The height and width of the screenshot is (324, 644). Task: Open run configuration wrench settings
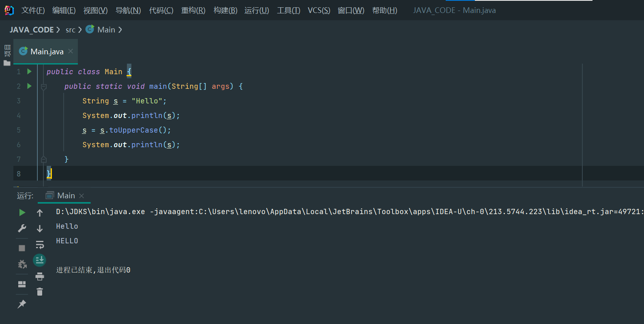pyautogui.click(x=22, y=228)
